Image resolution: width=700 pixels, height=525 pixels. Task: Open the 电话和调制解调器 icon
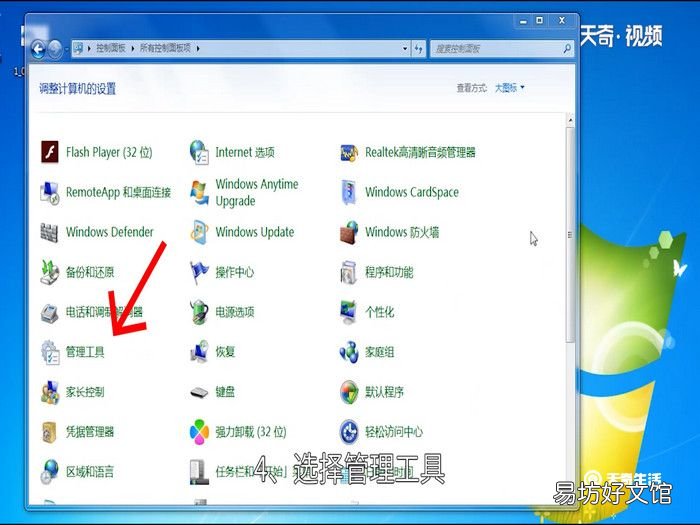(x=49, y=313)
